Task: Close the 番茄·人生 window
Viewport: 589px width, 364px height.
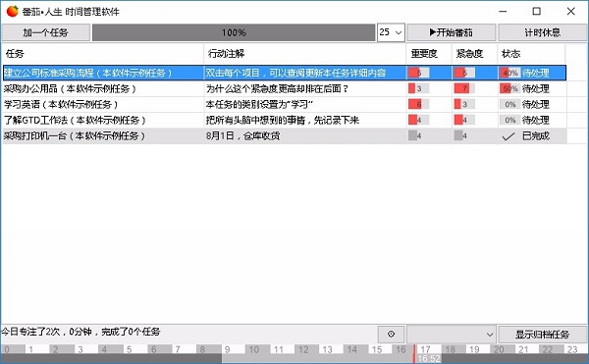Action: tap(570, 11)
